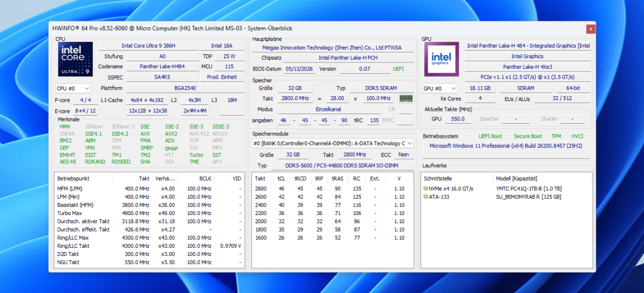This screenshot has height=293, width=644.
Task: Click the AVX-512 feature flag
Action: [199, 133]
